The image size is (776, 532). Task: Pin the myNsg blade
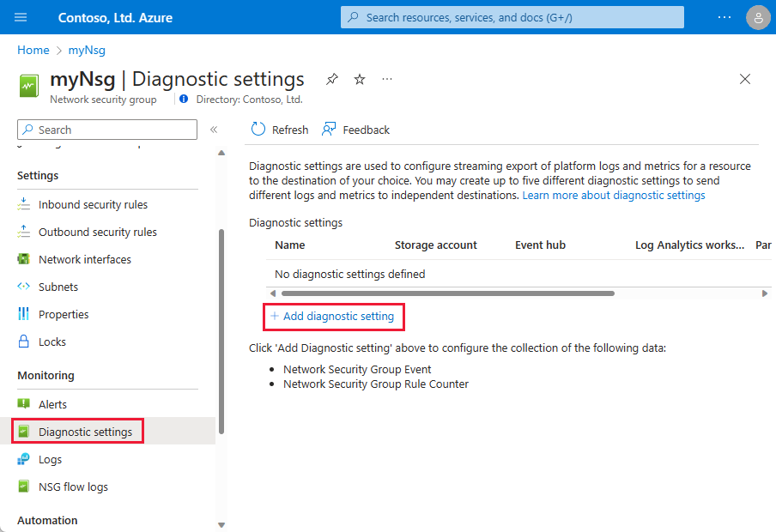coord(332,79)
